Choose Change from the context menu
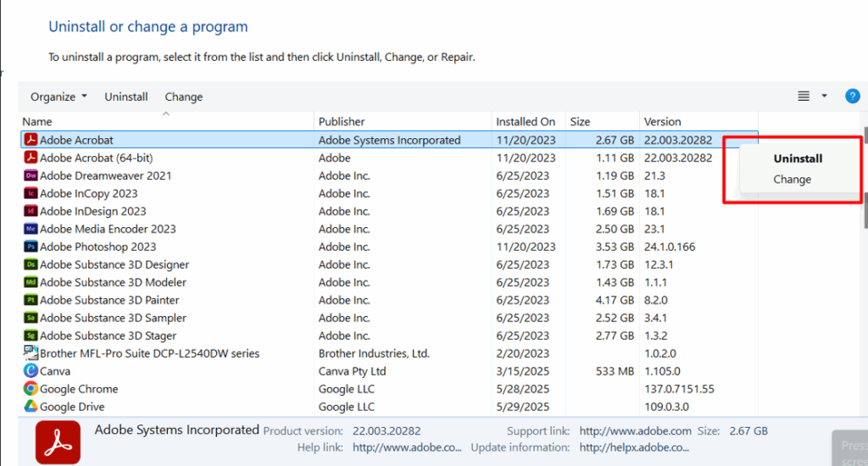This screenshot has height=466, width=868. coord(793,180)
